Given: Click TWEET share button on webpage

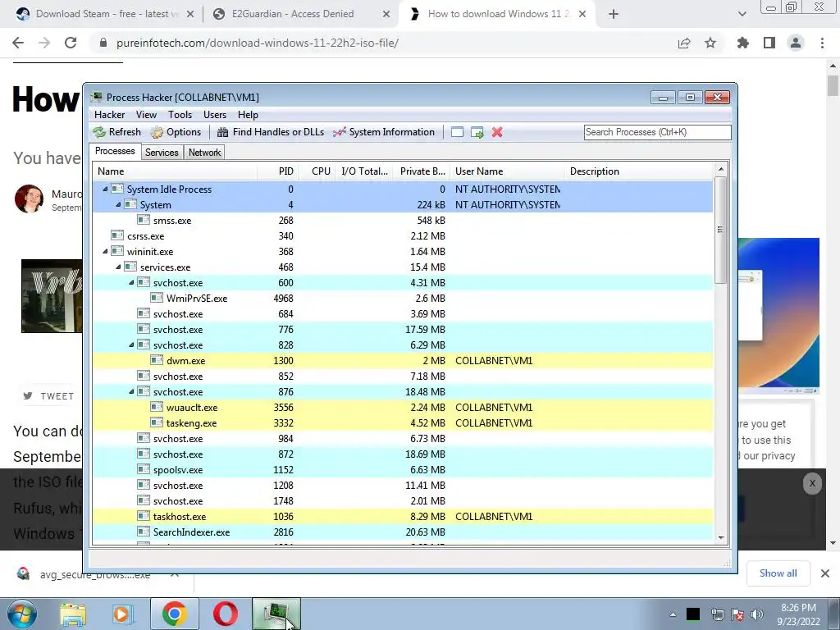Looking at the screenshot, I should (49, 396).
